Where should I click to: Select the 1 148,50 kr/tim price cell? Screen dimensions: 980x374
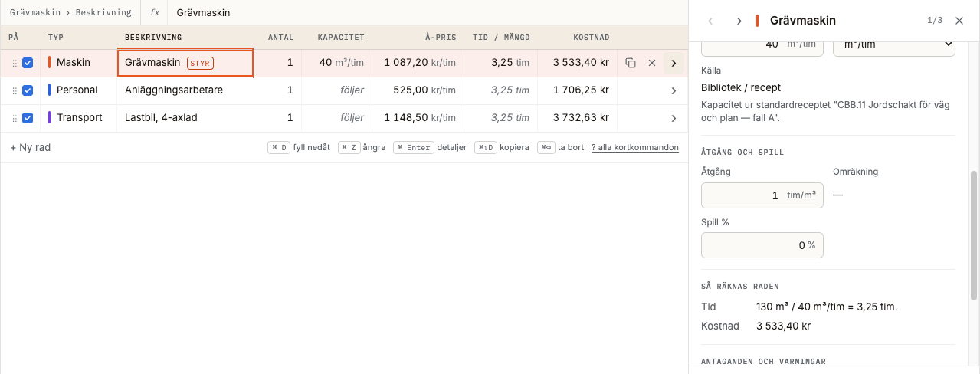(x=418, y=118)
